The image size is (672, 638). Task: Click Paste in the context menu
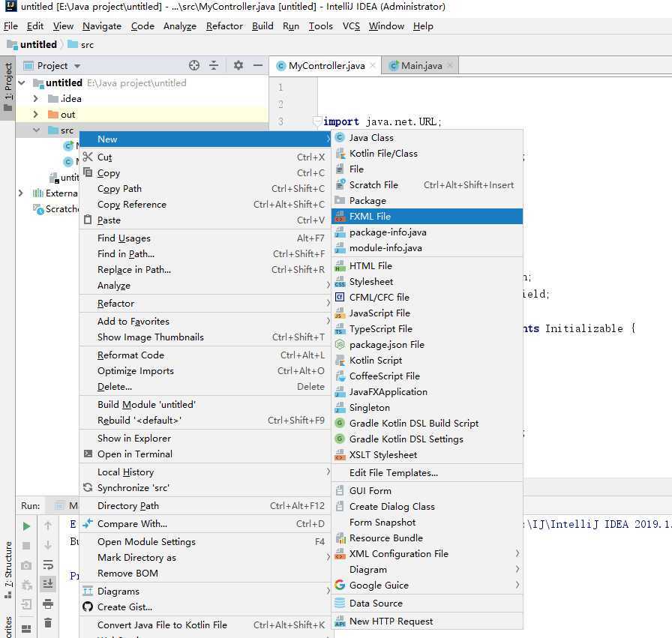205,220
